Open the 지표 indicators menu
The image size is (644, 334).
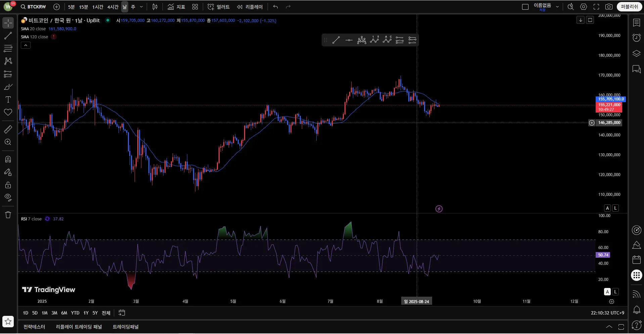pyautogui.click(x=177, y=7)
